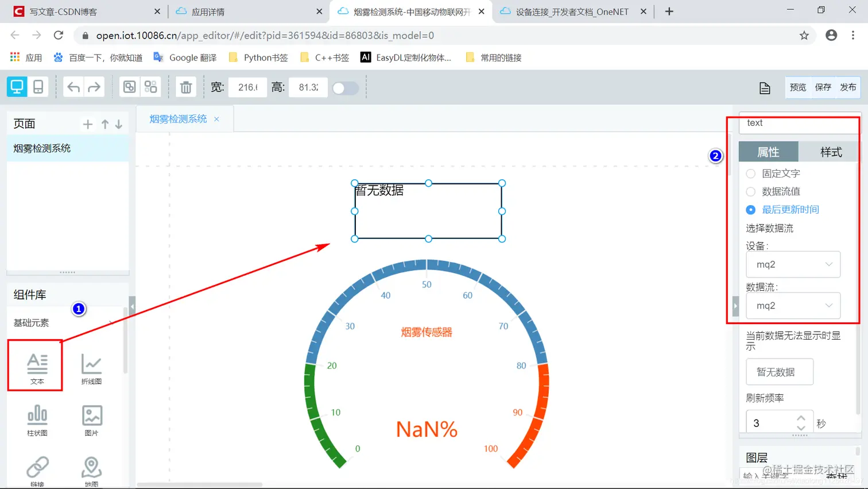Select 烟雾检测系统 page in page list
This screenshot has width=868, height=489.
point(68,148)
